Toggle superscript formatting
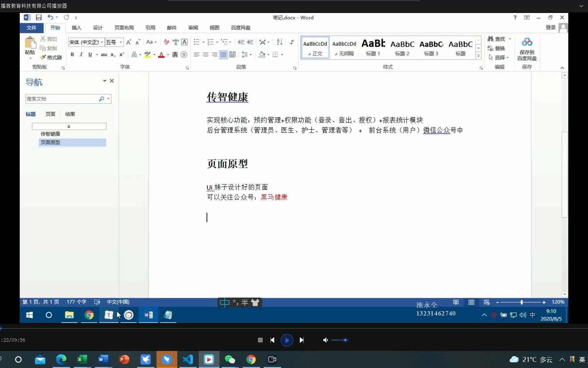The image size is (588, 368). 121,55
